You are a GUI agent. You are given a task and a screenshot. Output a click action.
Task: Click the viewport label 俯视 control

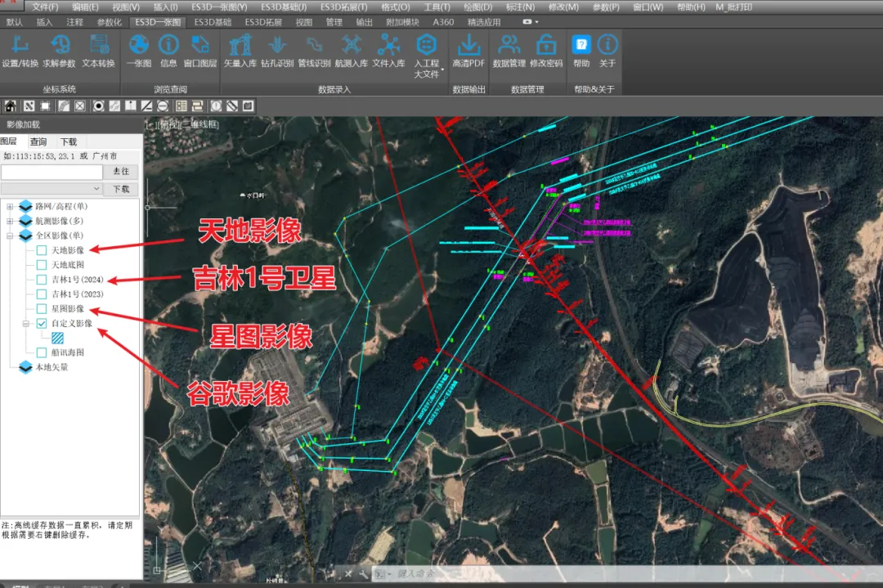(x=168, y=124)
